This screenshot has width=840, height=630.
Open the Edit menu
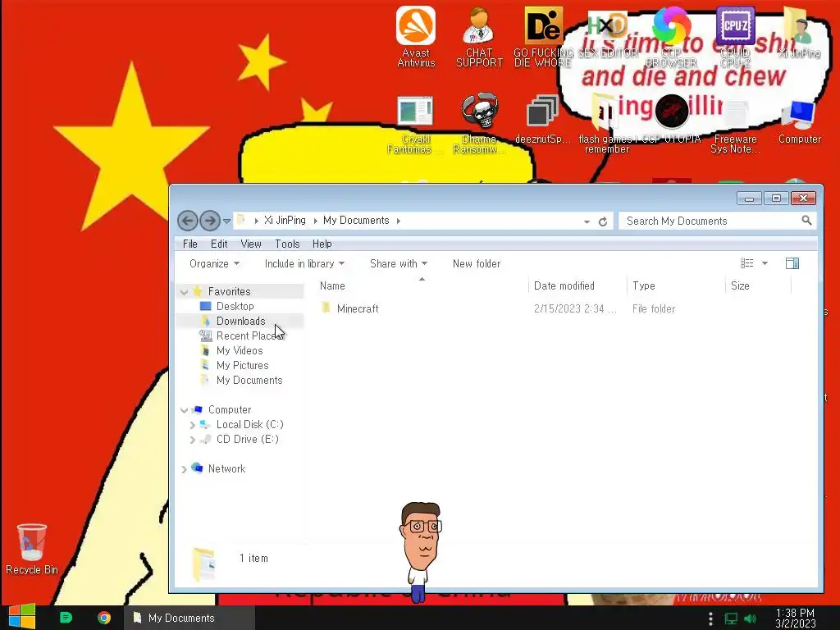pyautogui.click(x=218, y=244)
